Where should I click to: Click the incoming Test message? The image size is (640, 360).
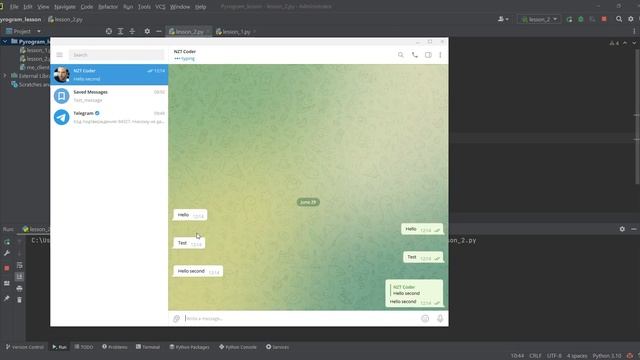point(189,243)
